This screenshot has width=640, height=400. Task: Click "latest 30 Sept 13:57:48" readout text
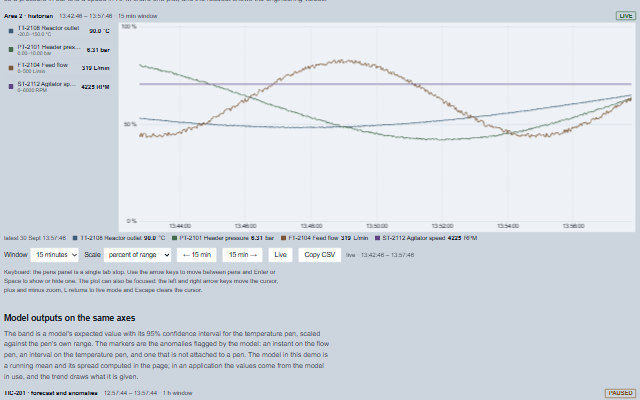(35, 238)
